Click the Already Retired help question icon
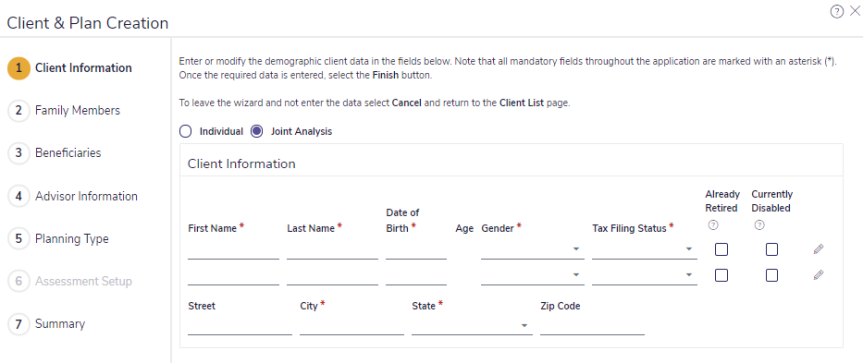This screenshot has width=863, height=363. click(713, 225)
